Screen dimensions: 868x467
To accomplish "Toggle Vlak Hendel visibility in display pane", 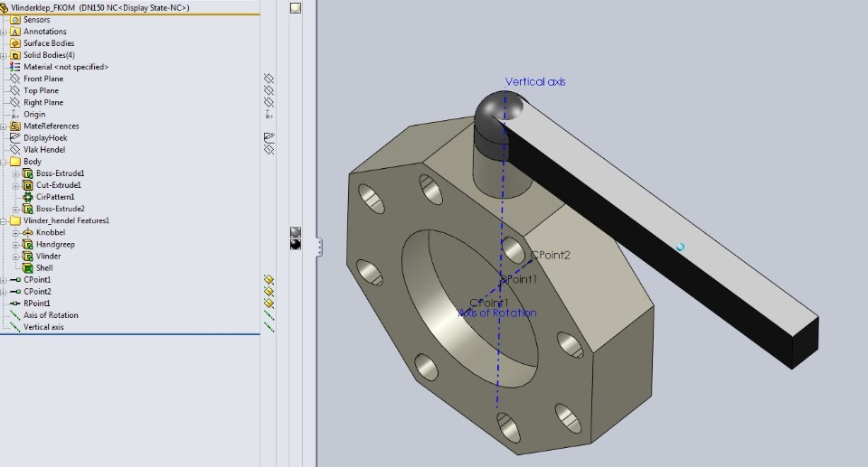I will [269, 149].
